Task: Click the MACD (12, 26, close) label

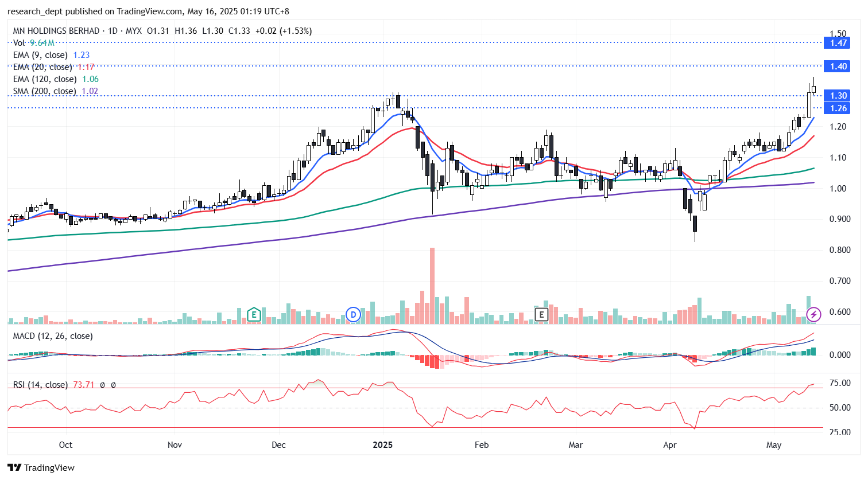Action: tap(53, 336)
